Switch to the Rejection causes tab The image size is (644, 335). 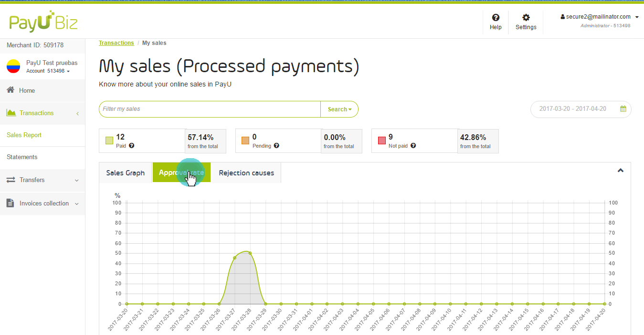[x=246, y=173]
